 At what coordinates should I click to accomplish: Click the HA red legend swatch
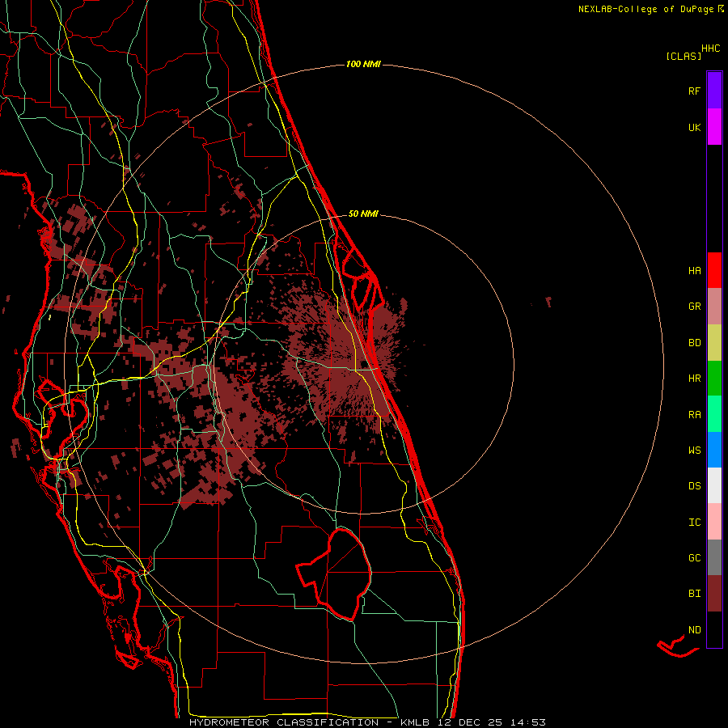714,270
